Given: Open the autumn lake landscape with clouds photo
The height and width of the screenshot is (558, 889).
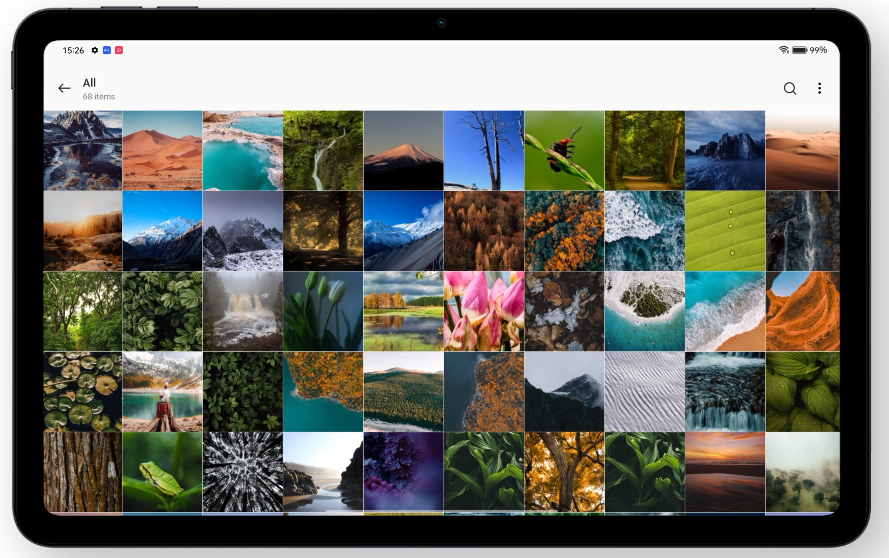Looking at the screenshot, I should tap(404, 311).
